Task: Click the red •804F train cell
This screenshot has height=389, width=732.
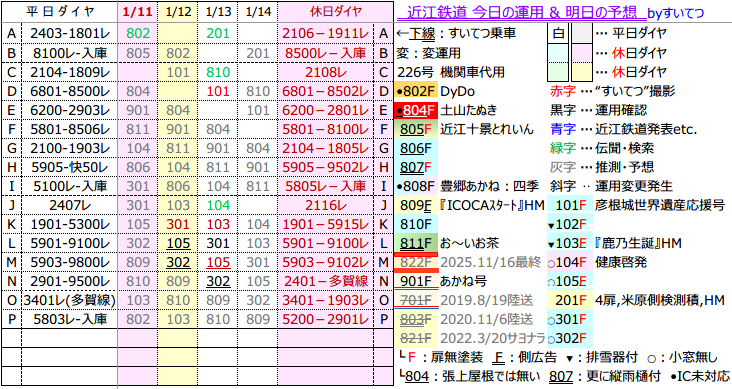Action: pos(416,110)
